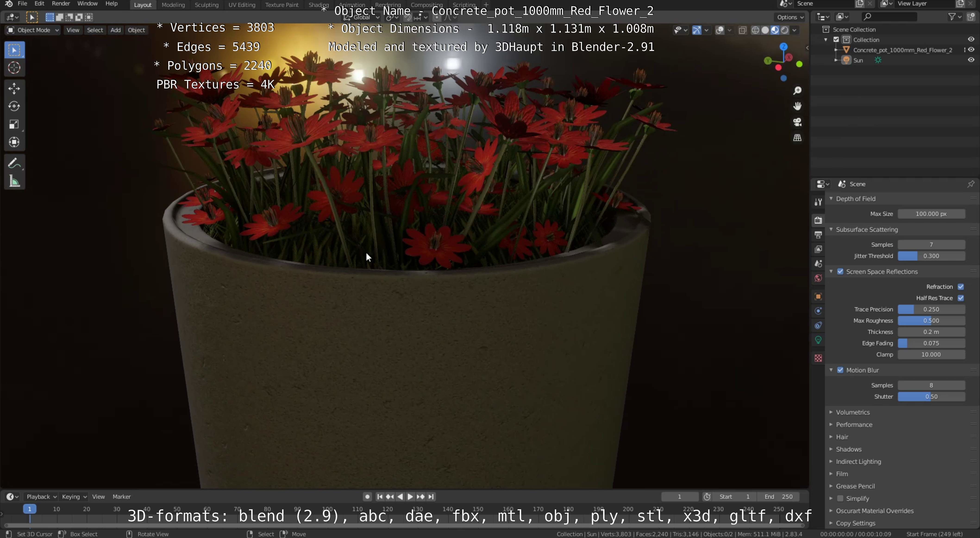Screen dimensions: 980x538
Task: Select the Select Box tool
Action: point(14,50)
